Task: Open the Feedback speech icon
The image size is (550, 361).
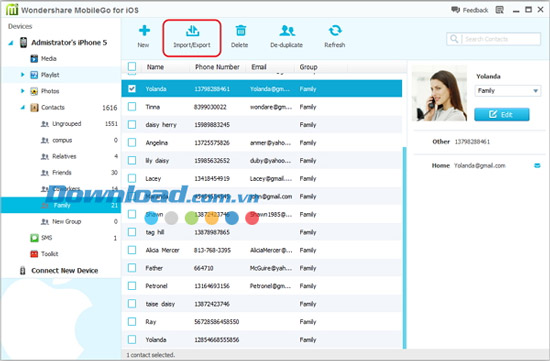Action: pos(455,10)
